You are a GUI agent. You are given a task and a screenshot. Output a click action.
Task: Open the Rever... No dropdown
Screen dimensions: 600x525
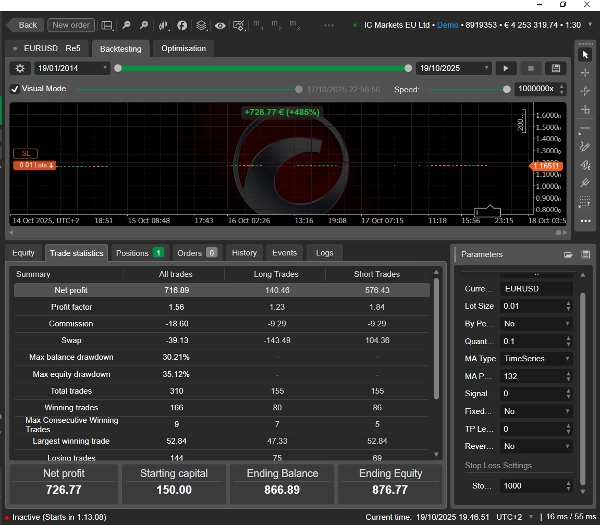pyautogui.click(x=536, y=446)
